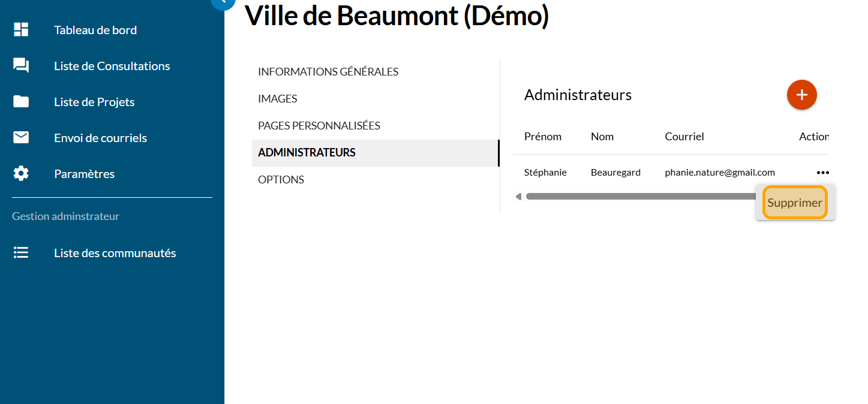Click the Envoi de courriels envelope icon
Image resolution: width=868 pixels, height=404 pixels.
[x=21, y=138]
